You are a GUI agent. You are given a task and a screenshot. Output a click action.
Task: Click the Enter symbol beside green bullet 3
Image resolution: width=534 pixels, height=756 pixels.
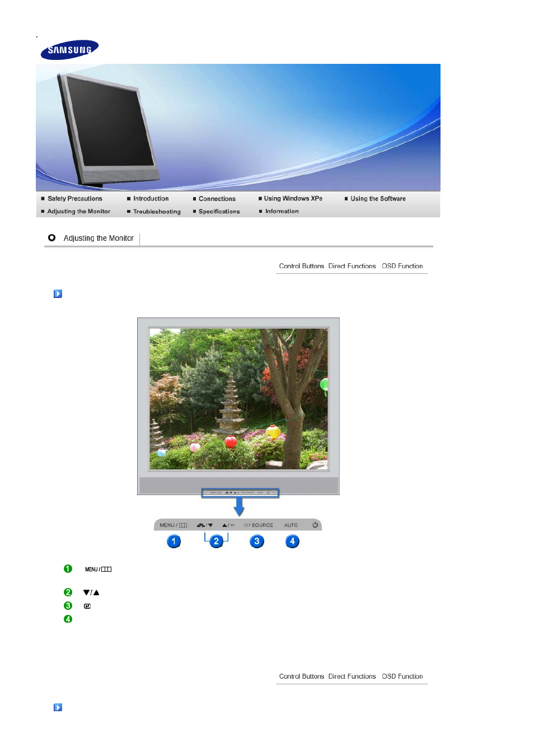point(87,606)
